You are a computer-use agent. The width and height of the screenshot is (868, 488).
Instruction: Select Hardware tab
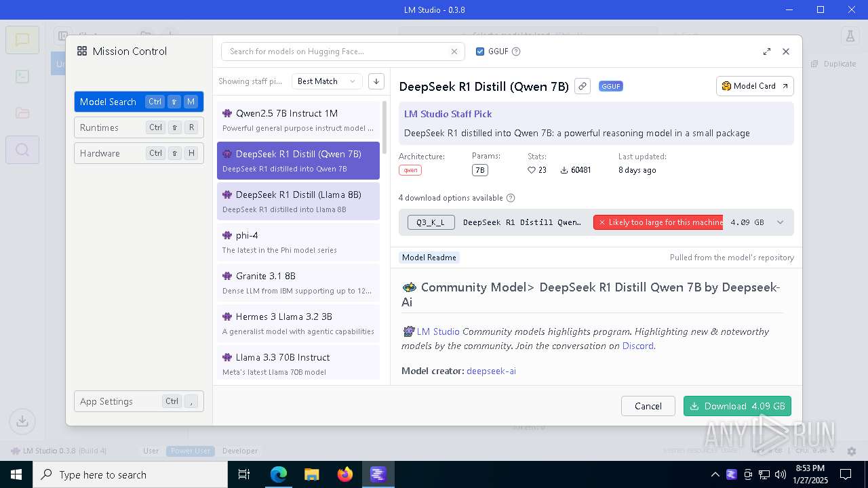click(x=138, y=153)
